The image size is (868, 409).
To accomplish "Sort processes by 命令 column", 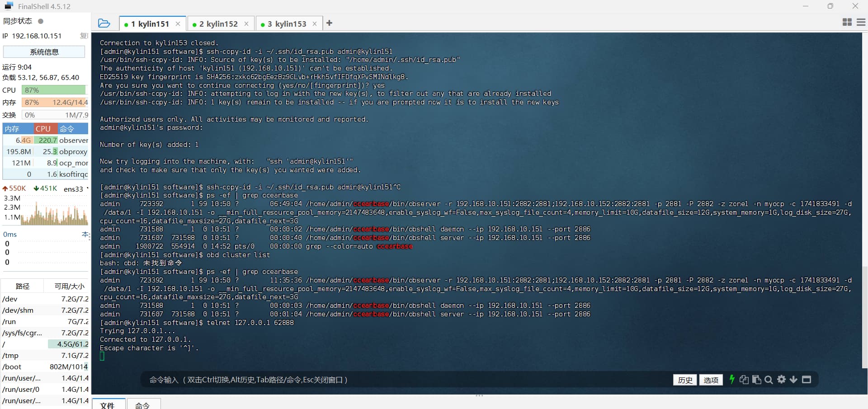I will pyautogui.click(x=73, y=129).
